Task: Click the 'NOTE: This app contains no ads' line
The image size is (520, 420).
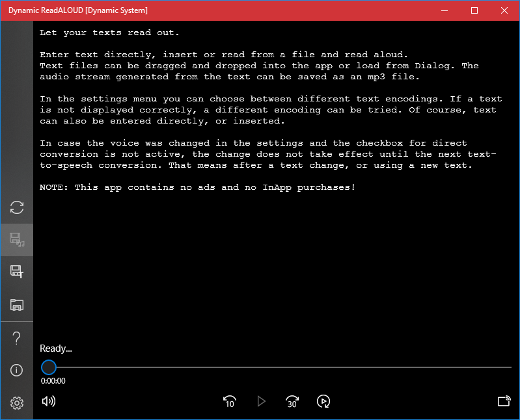Action: coord(197,187)
